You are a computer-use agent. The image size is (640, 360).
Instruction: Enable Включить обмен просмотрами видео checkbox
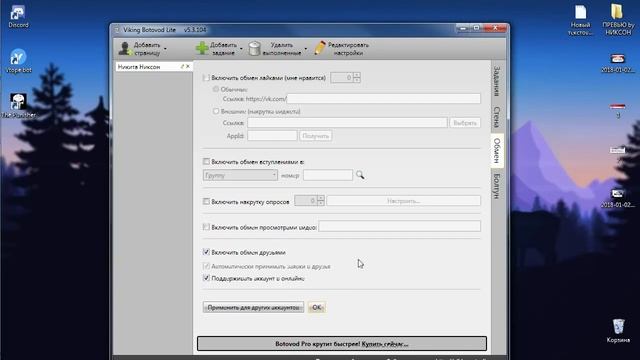click(x=206, y=227)
